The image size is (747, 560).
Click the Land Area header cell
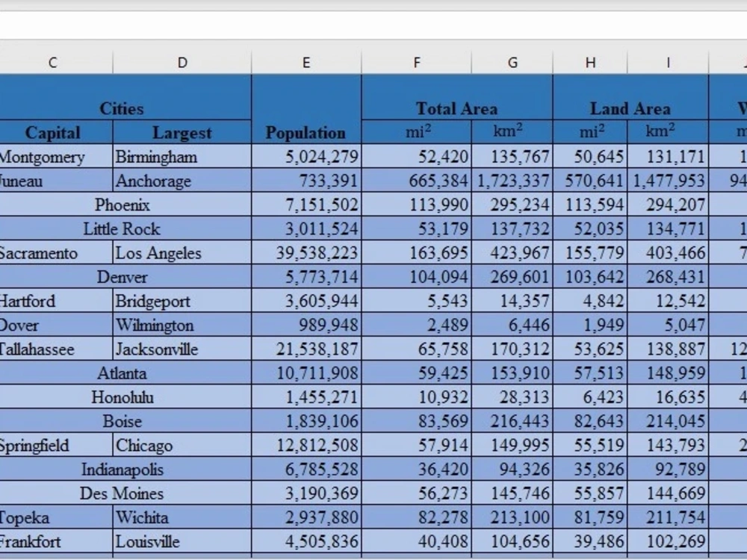630,97
